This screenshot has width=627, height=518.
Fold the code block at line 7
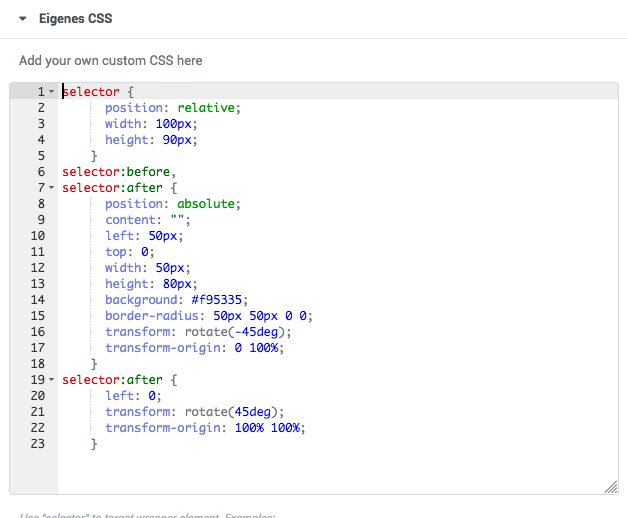click(x=51, y=188)
